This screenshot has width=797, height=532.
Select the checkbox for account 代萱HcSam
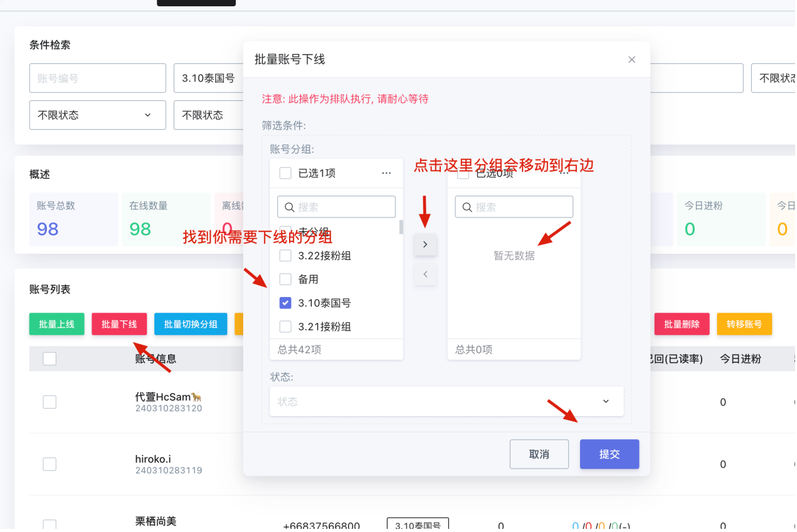point(49,402)
